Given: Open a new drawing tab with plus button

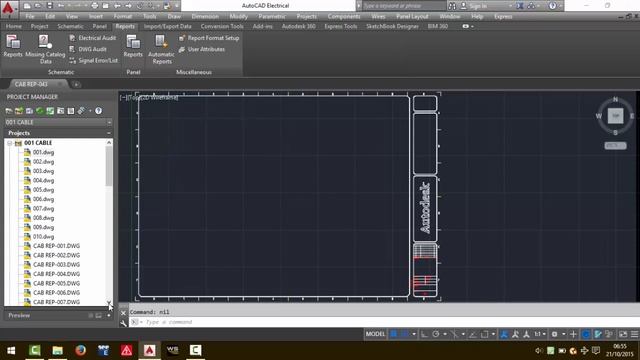Looking at the screenshot, I should (x=76, y=84).
